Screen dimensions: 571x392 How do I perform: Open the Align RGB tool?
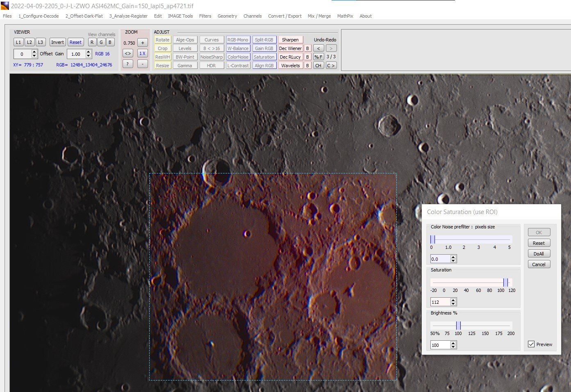(x=264, y=66)
